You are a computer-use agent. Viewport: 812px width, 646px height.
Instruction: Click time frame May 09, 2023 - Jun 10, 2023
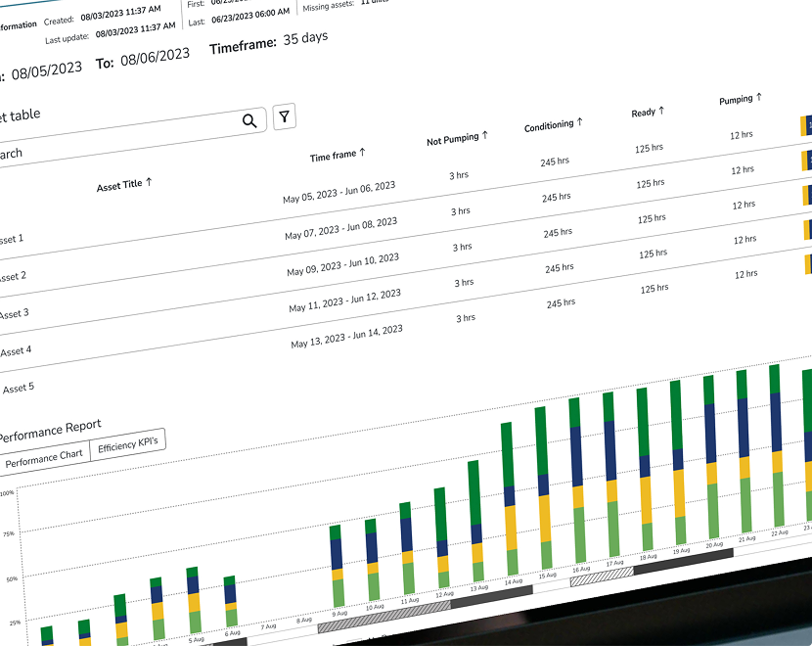[342, 264]
